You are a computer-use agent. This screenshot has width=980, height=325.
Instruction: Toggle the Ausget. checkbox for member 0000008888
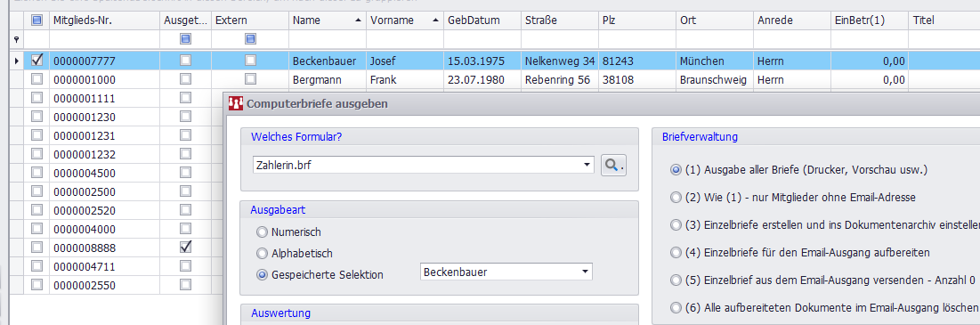click(186, 247)
